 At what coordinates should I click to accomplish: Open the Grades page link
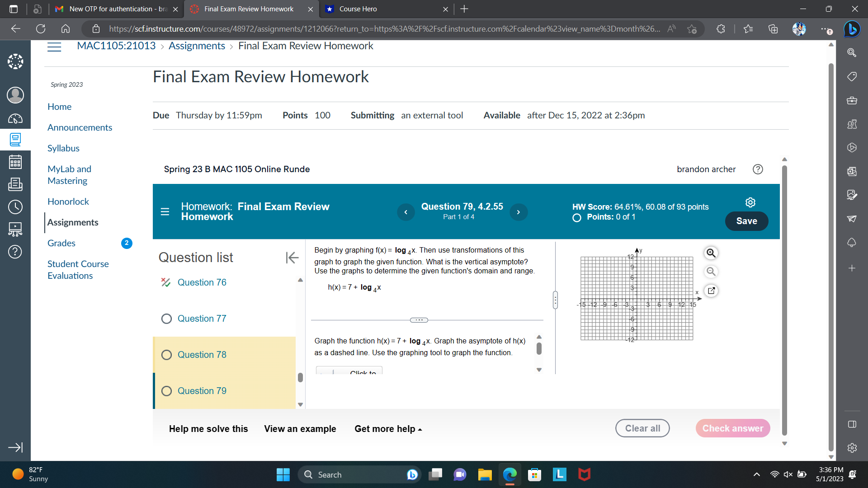(61, 243)
